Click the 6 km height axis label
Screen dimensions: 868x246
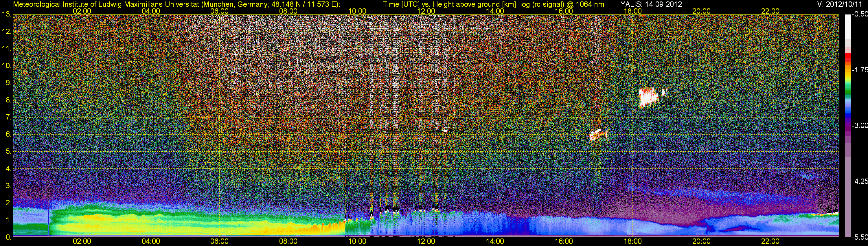(x=8, y=135)
